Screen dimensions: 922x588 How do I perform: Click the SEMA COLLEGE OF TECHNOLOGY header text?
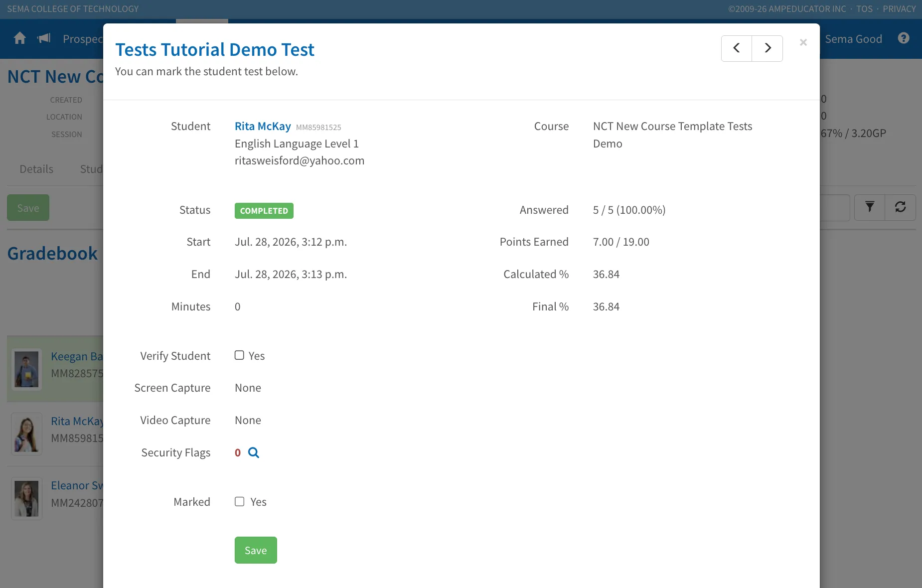(x=73, y=9)
